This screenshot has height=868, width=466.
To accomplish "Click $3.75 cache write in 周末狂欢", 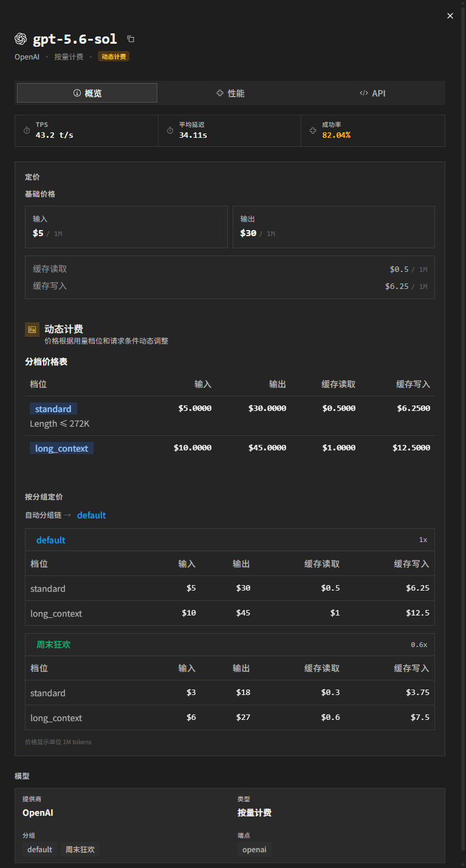I will tap(417, 693).
